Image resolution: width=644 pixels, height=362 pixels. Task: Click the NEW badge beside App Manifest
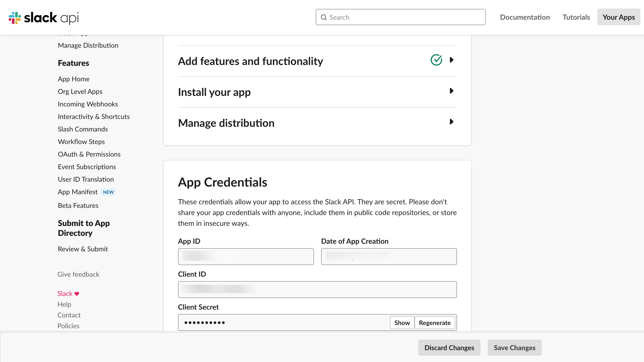coord(108,192)
